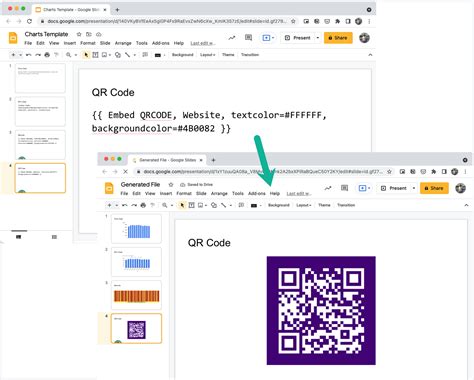Viewport: 474px width, 380px height.
Task: Open comment history icon in Charts Template window
Action: (248, 38)
